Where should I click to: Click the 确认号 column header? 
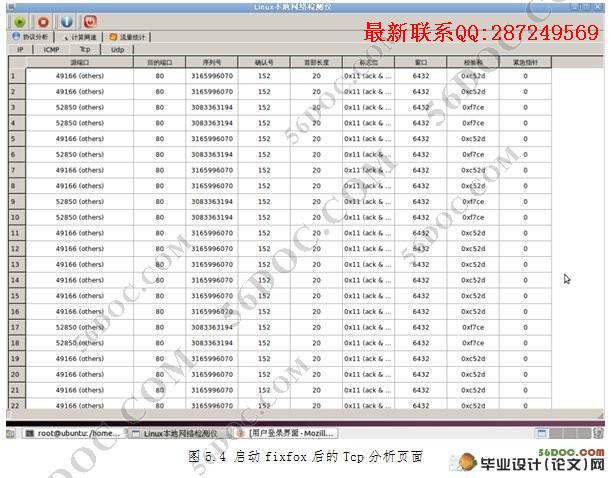[x=264, y=62]
